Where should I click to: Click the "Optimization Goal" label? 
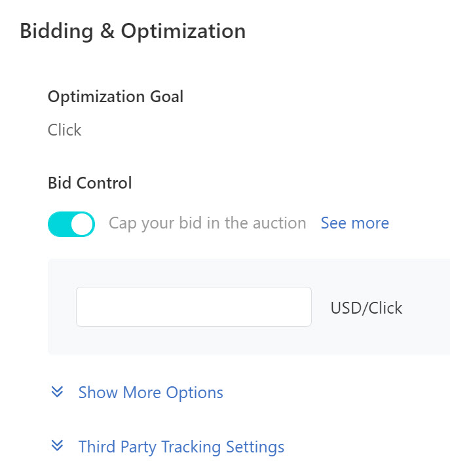(x=115, y=97)
